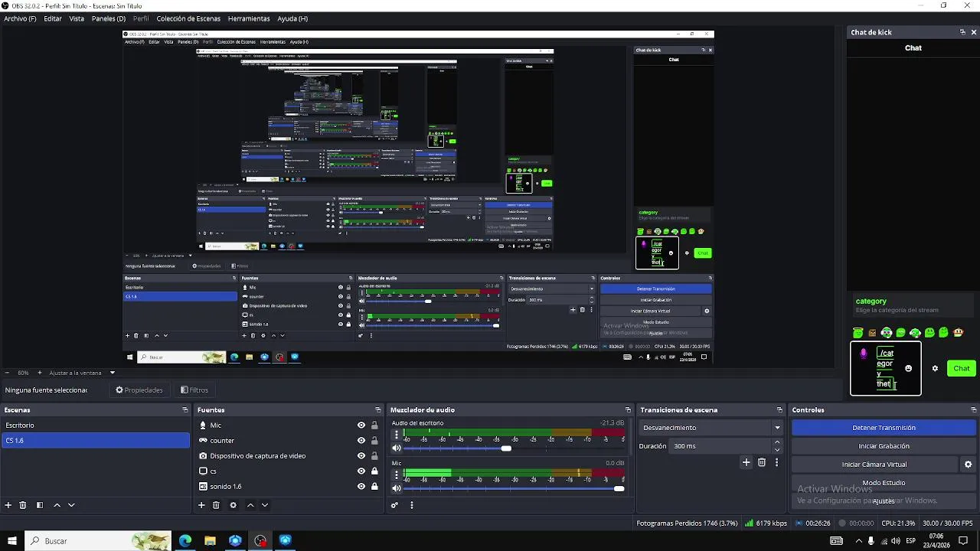Open Herramientas menu
980x551 pixels.
[249, 18]
